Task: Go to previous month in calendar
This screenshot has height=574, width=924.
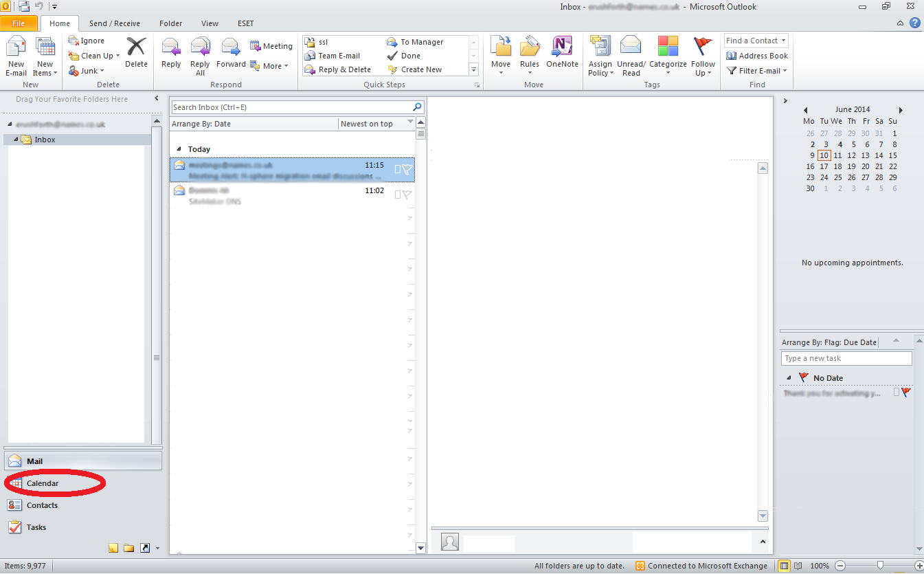Action: pyautogui.click(x=805, y=110)
